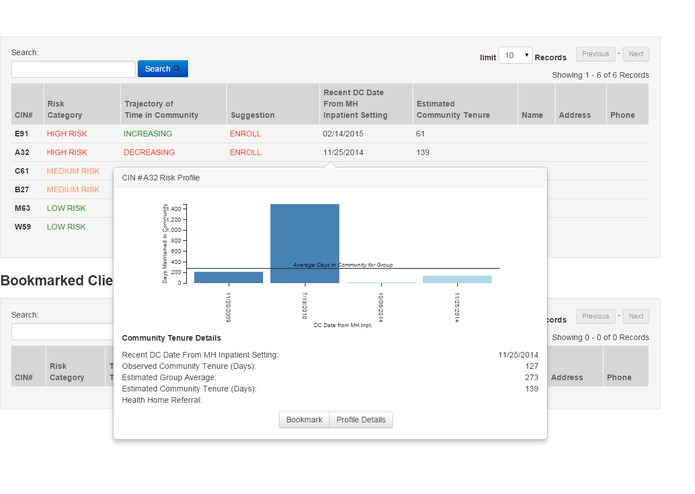This screenshot has height=494, width=695.
Task: Sort by Address column header in top table
Action: [581, 104]
